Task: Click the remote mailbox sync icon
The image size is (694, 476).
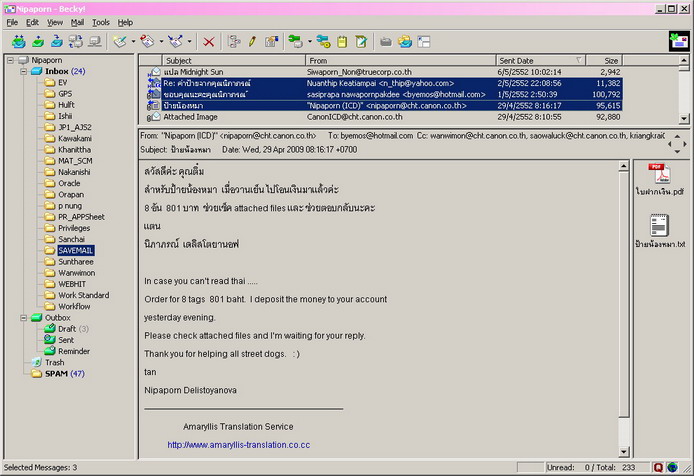Action: point(76,42)
